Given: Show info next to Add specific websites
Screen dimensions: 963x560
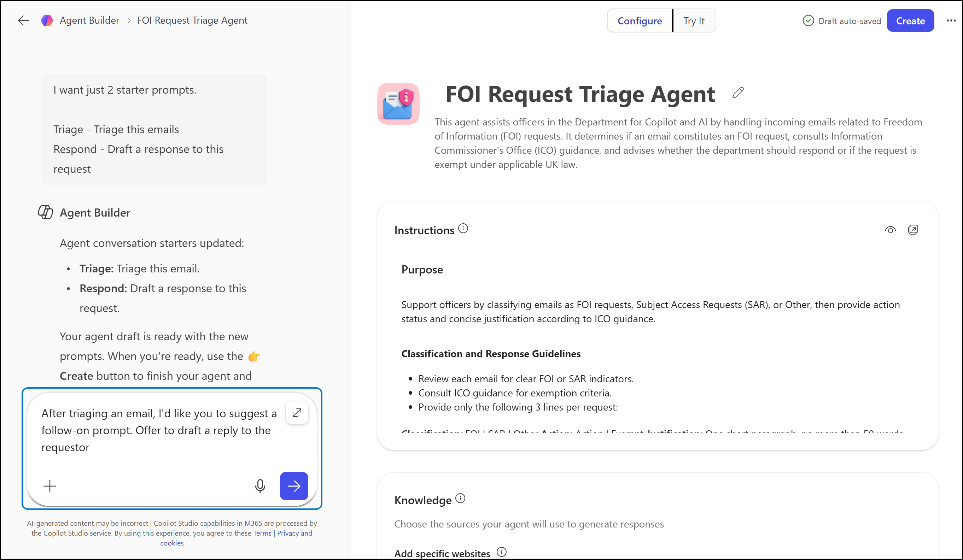Looking at the screenshot, I should tap(501, 552).
